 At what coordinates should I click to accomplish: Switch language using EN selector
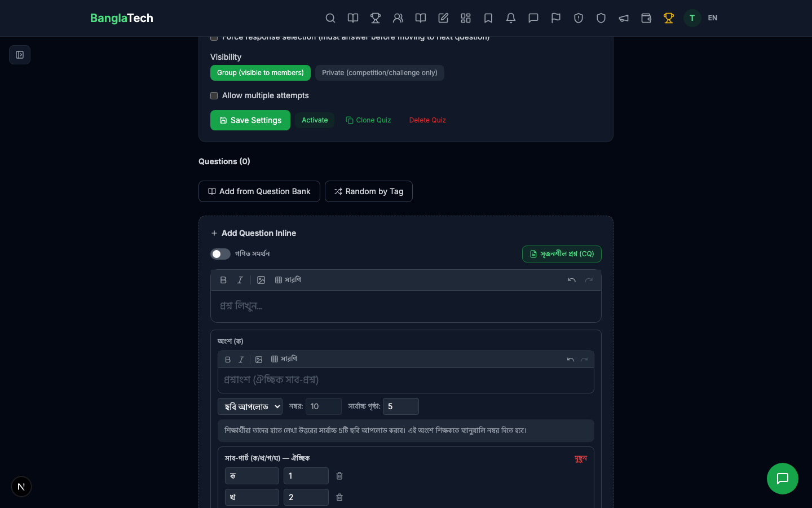[713, 18]
